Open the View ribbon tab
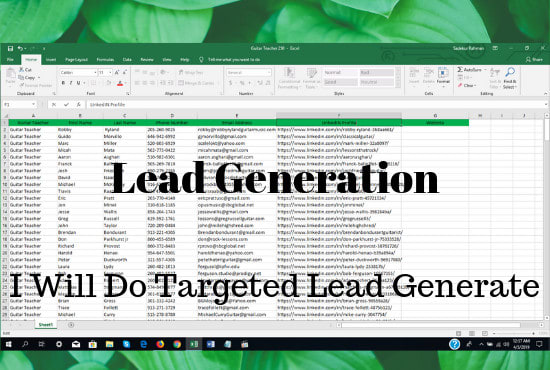The height and width of the screenshot is (370, 550). [x=167, y=60]
